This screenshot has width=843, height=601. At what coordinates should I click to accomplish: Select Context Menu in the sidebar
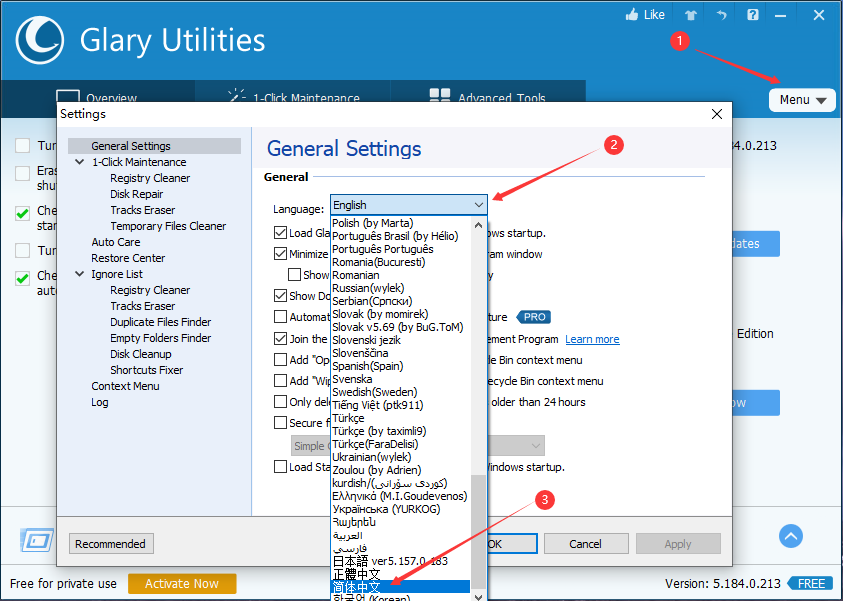pyautogui.click(x=125, y=386)
